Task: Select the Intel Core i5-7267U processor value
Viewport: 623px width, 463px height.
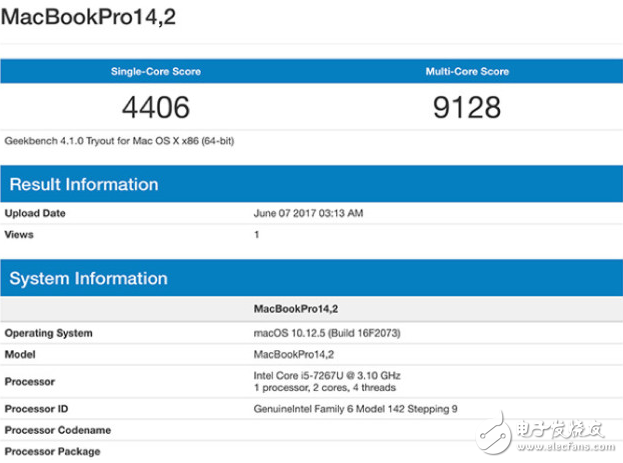Action: click(x=327, y=375)
